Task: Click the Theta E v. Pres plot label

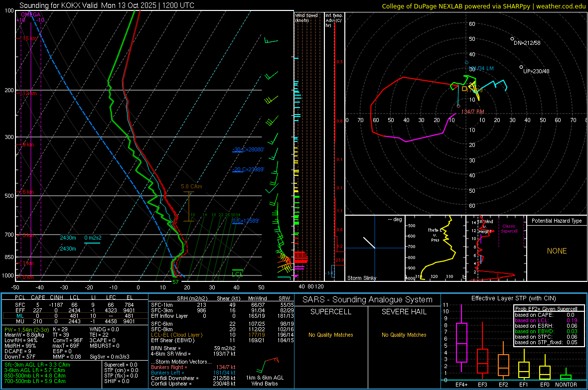Action: click(x=434, y=235)
